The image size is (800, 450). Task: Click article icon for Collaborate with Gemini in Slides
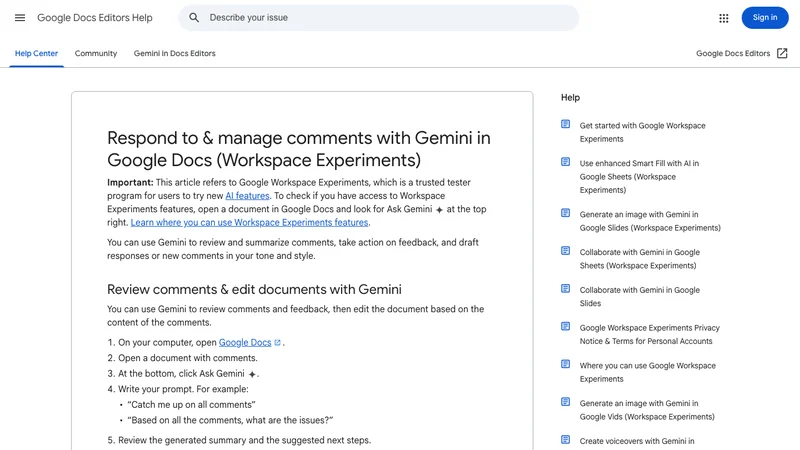pyautogui.click(x=565, y=288)
